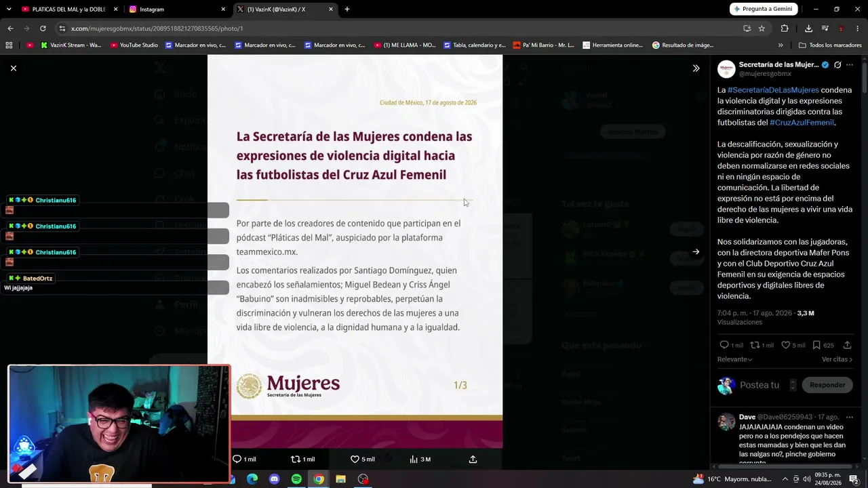This screenshot has width=868, height=488.
Task: Open Discord from the taskbar
Action: point(274,479)
